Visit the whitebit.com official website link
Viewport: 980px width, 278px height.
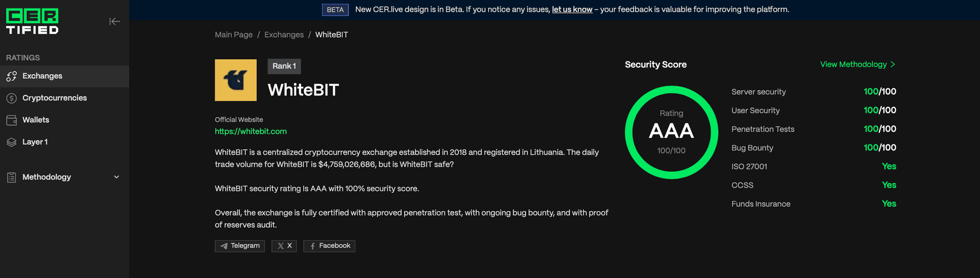tap(251, 132)
